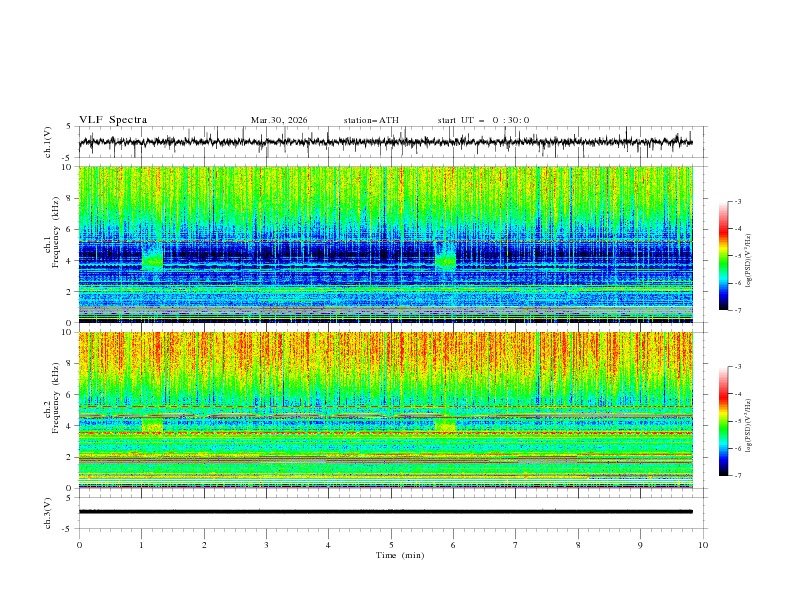The image size is (792, 612).
Task: Click the upper PSD color scale bar
Action: (x=724, y=255)
